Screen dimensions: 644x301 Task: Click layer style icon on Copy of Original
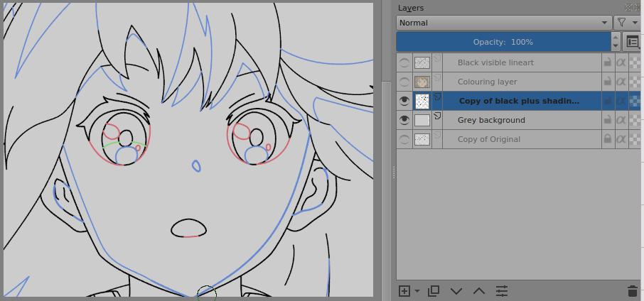click(437, 136)
